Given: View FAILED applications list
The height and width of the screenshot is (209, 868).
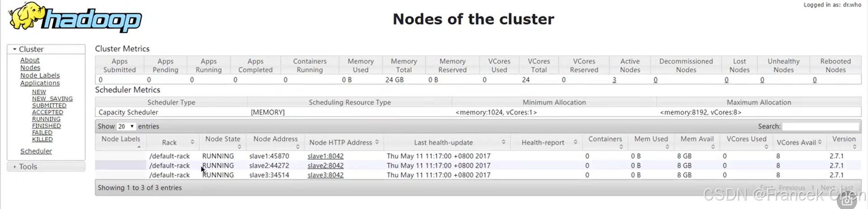Looking at the screenshot, I should tap(42, 133).
